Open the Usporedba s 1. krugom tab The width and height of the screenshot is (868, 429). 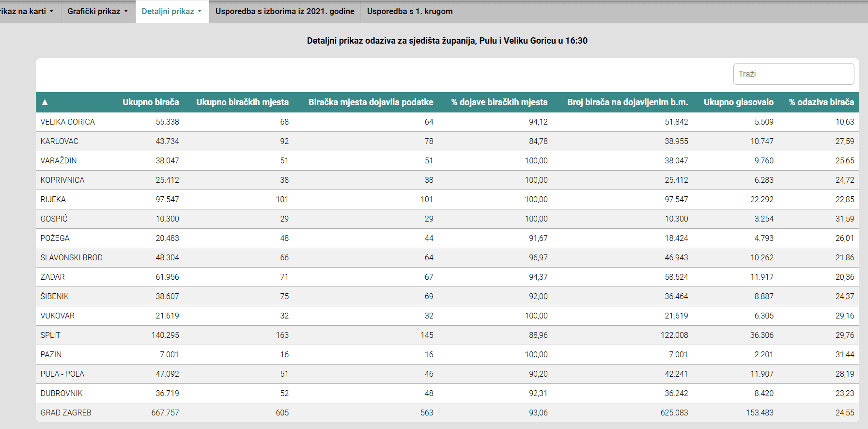click(x=410, y=11)
